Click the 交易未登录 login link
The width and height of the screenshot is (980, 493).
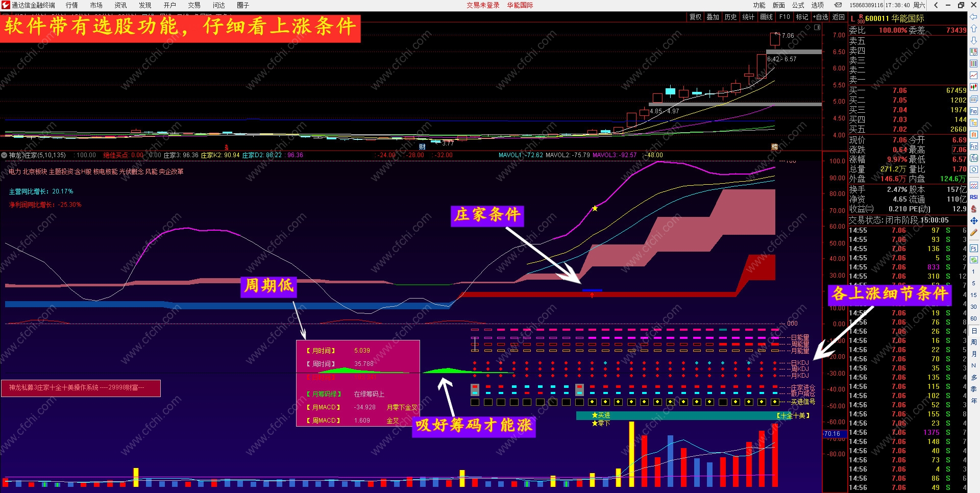483,5
